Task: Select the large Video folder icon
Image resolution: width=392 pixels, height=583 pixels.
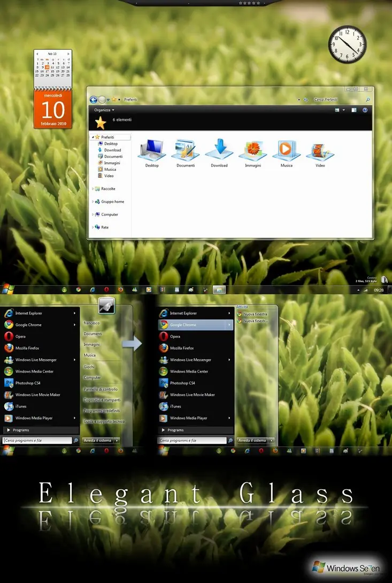Action: click(x=320, y=153)
